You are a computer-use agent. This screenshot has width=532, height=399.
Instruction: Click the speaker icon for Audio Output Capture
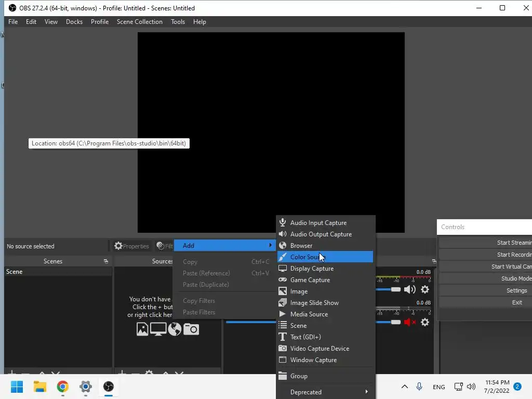point(282,234)
